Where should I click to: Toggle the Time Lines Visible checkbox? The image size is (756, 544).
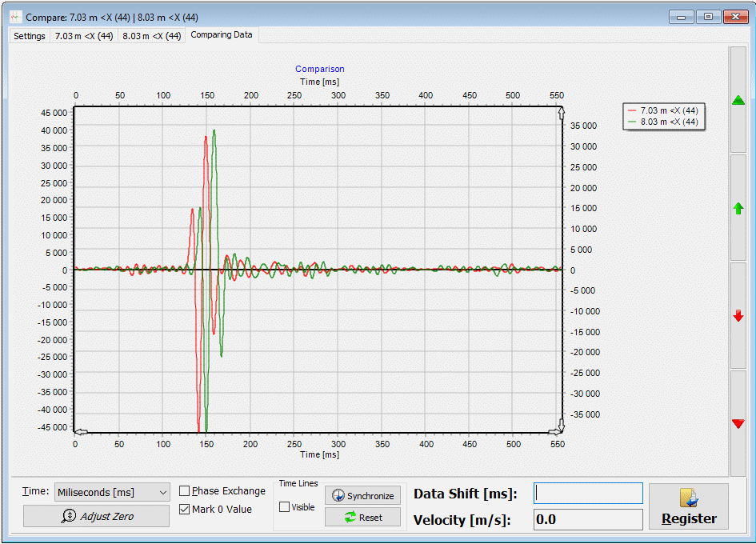[284, 507]
